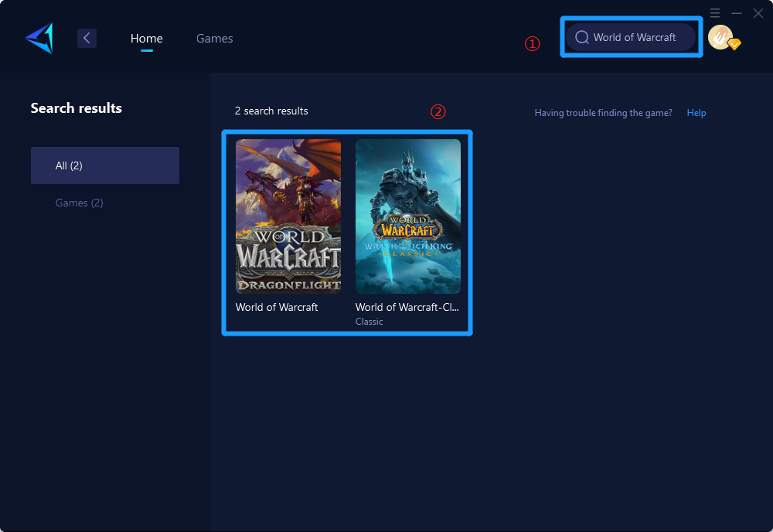Switch to the Games tab
Screen dimensions: 773x532
coord(214,39)
